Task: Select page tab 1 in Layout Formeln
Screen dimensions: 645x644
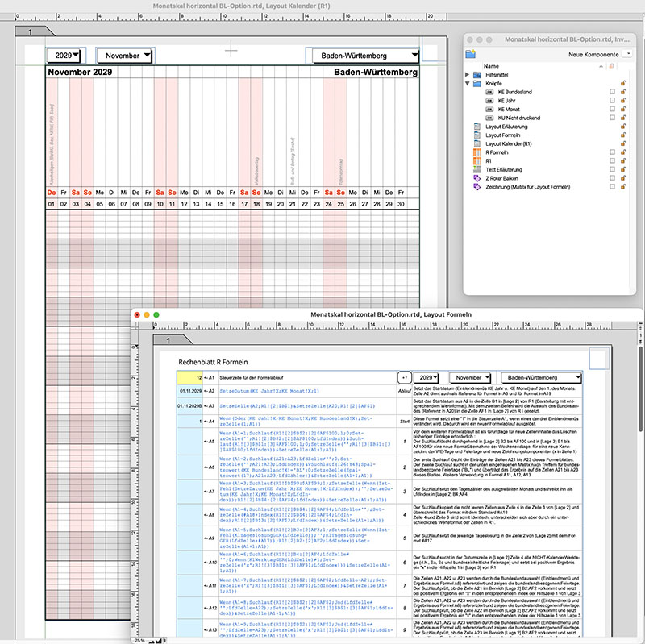Action: [164, 341]
